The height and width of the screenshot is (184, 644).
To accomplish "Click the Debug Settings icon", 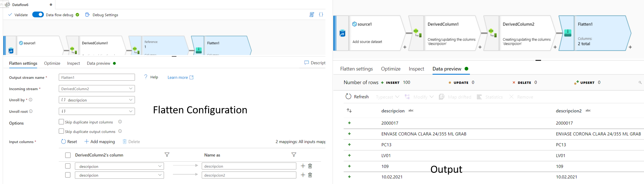I will (87, 15).
